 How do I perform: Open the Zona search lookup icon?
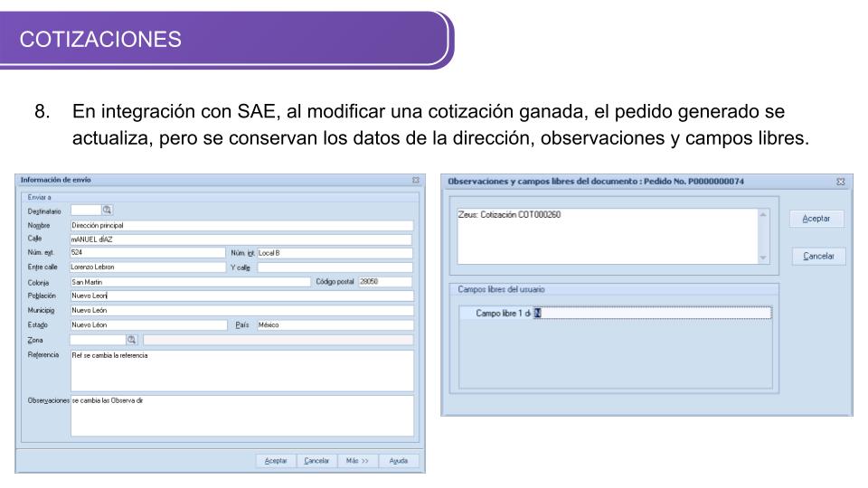132,340
